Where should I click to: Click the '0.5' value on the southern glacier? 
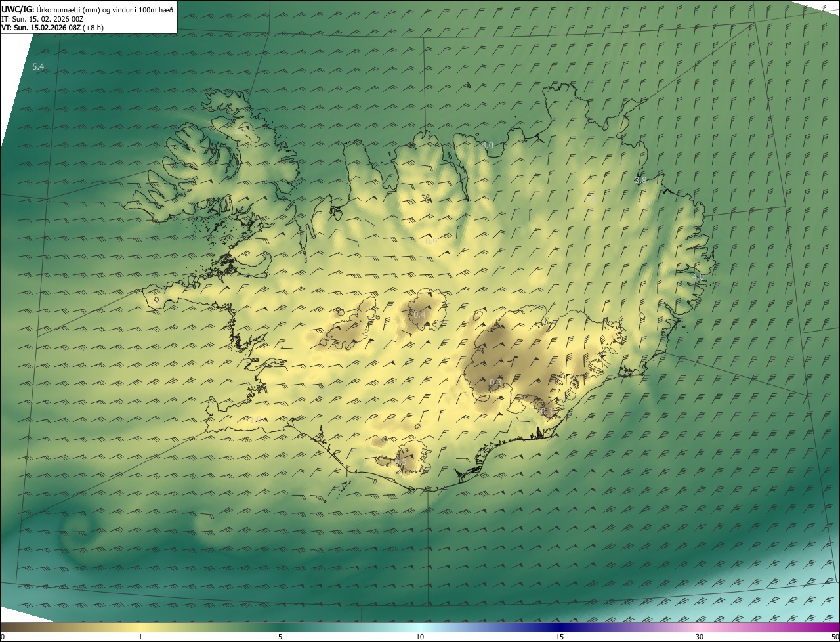coord(400,463)
